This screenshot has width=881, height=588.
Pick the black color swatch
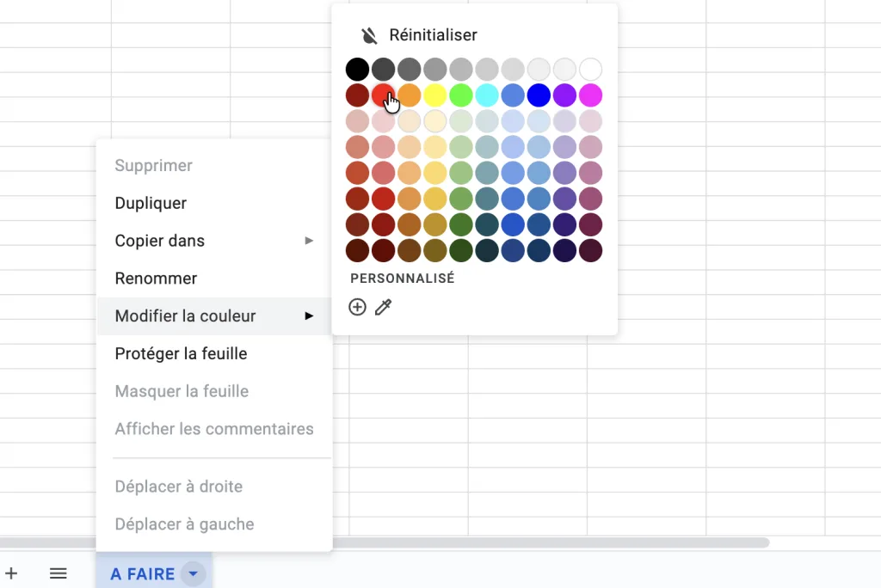pos(357,69)
